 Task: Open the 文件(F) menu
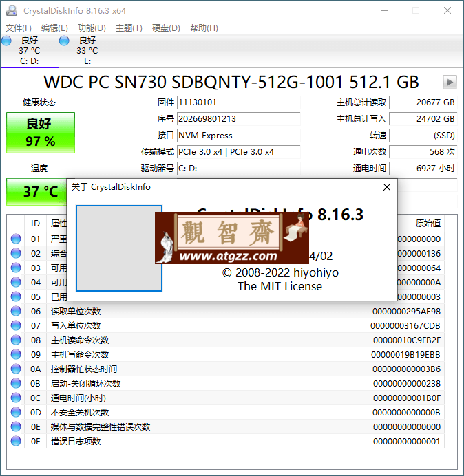18,28
